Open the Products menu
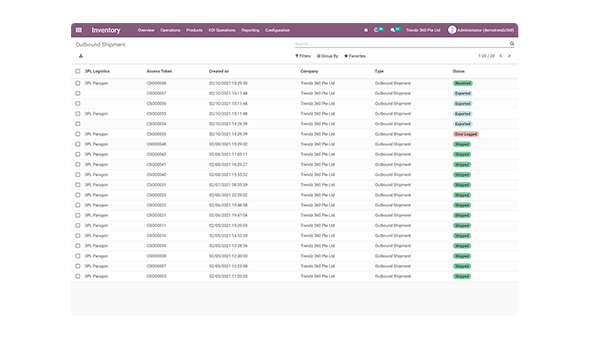The height and width of the screenshot is (360, 590). point(194,30)
